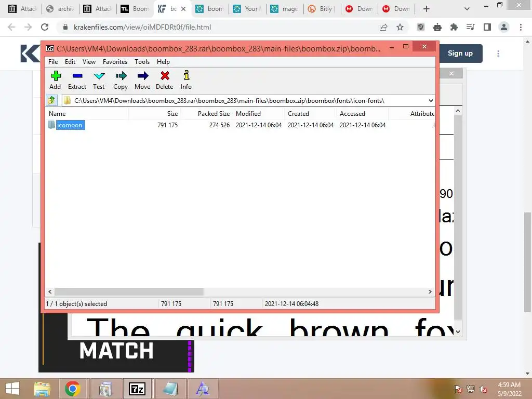Screen dimensions: 532x399
Task: Open the Windows Start button
Action: [12, 389]
